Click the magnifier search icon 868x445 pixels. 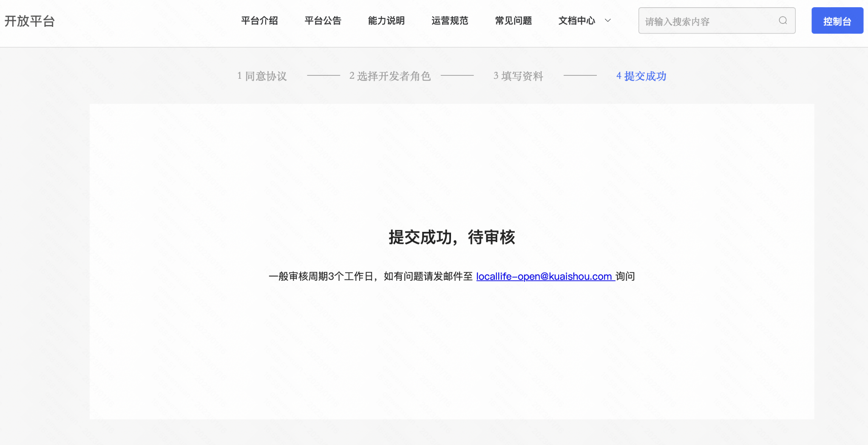(x=783, y=20)
